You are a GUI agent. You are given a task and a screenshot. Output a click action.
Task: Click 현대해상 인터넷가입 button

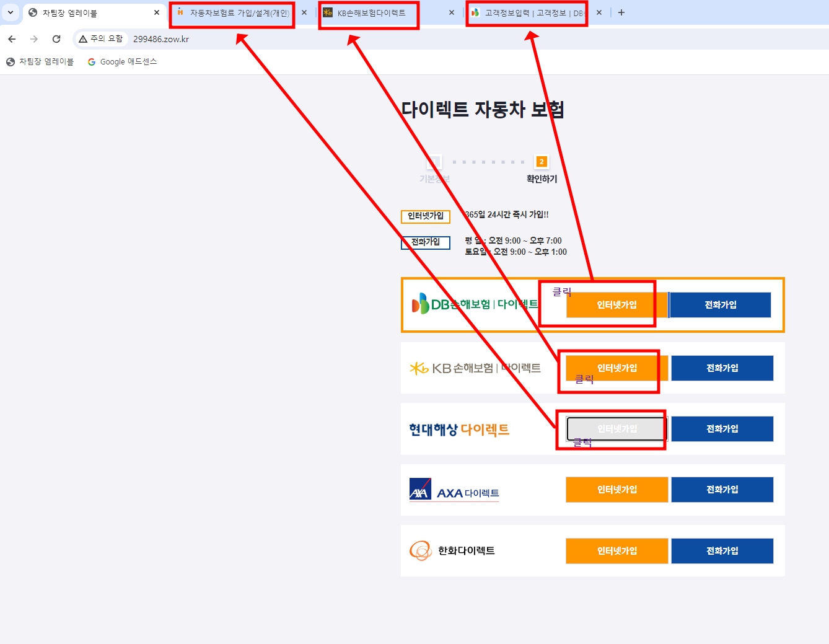tap(617, 429)
